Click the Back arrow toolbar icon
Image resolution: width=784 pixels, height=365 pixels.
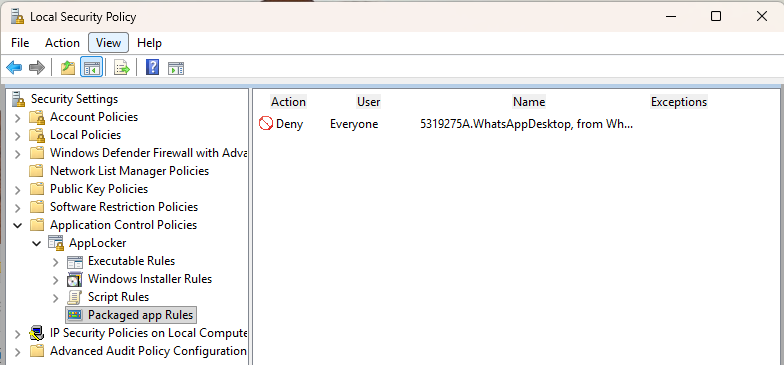click(x=14, y=67)
